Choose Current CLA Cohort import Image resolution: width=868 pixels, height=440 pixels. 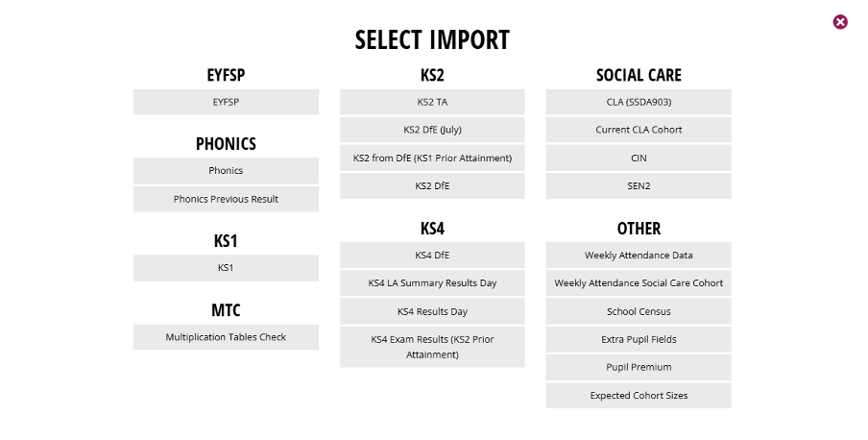pos(639,130)
